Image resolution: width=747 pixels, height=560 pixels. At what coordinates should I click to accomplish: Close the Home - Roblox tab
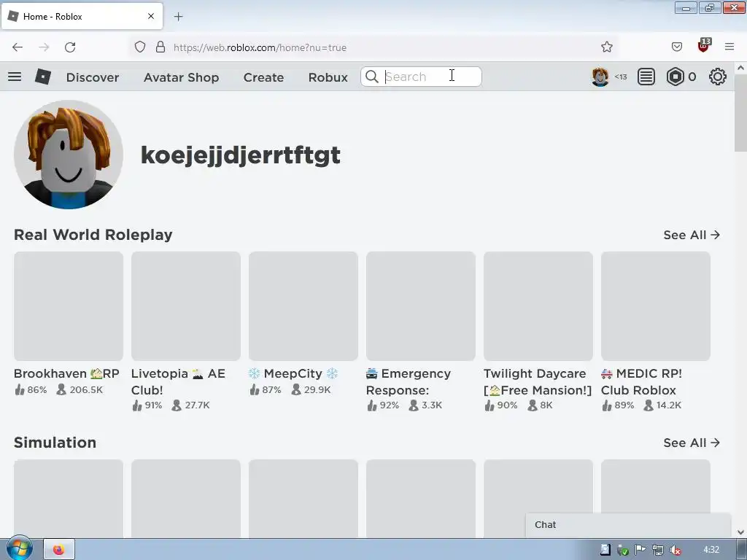click(151, 16)
